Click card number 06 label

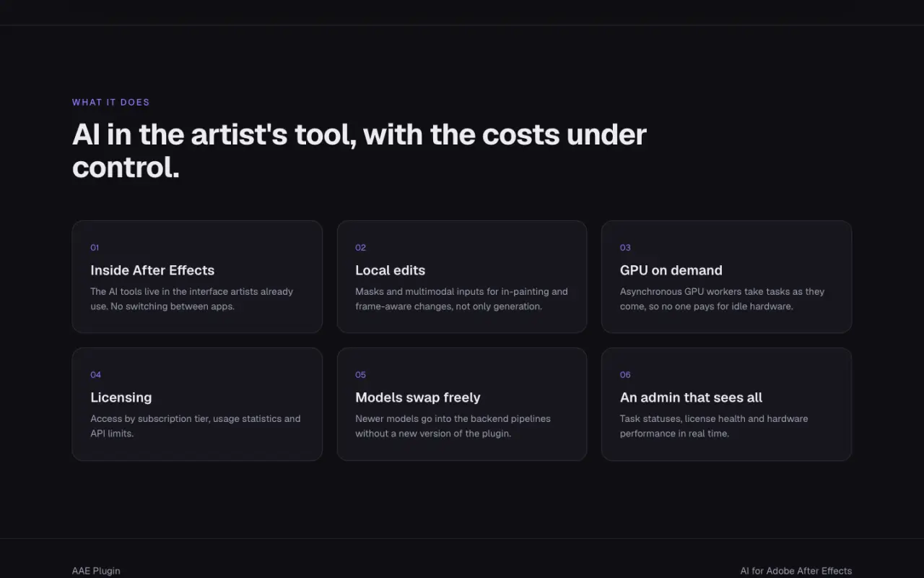(625, 375)
